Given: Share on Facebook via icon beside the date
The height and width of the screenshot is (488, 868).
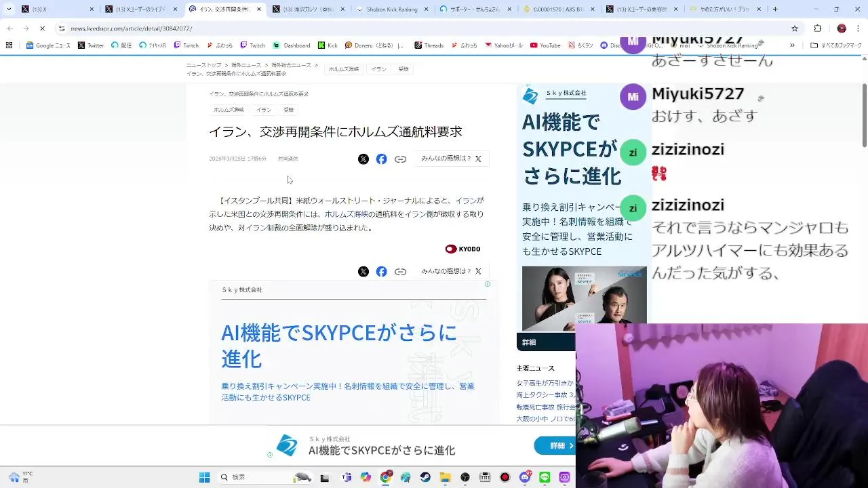Looking at the screenshot, I should 382,159.
